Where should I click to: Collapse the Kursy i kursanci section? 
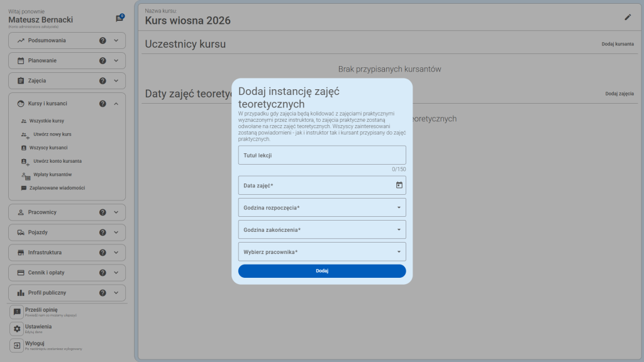pos(116,104)
